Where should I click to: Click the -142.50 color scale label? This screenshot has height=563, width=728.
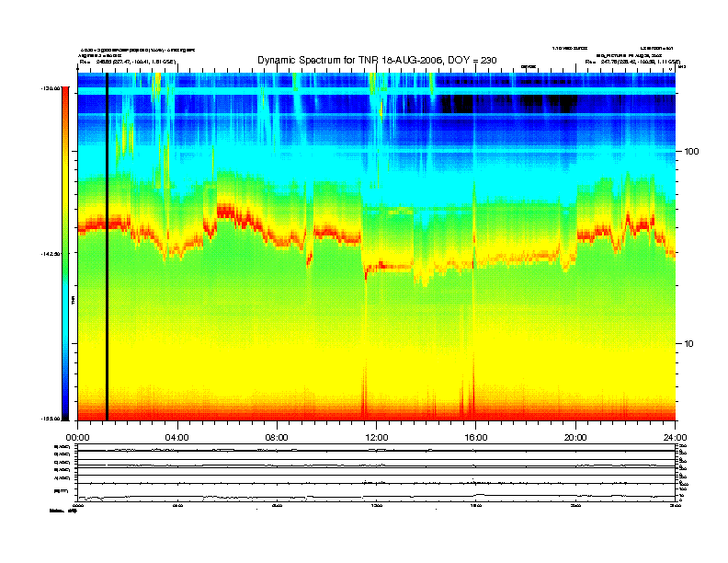tap(51, 254)
